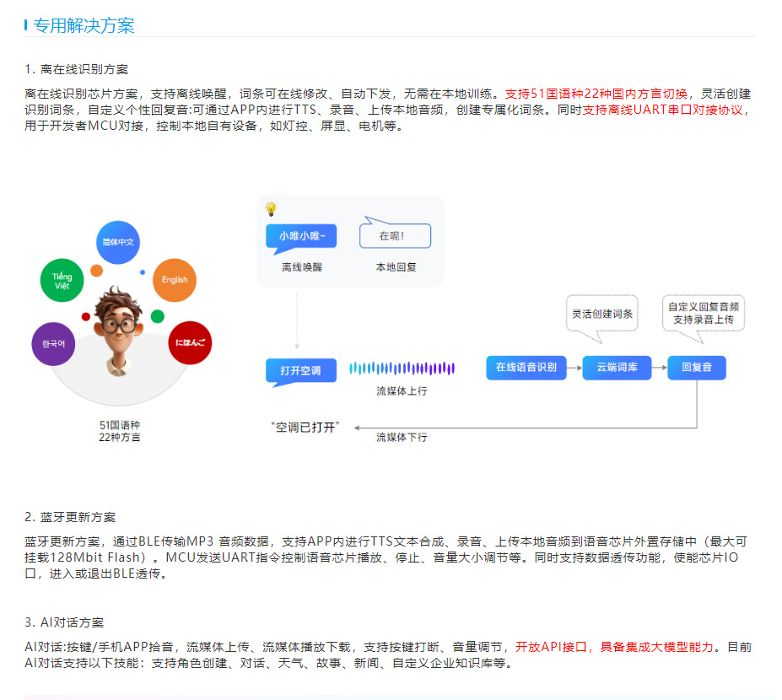The width and height of the screenshot is (782, 700).
Task: Click the red 支持51国语种22种国内方言切换 text
Action: click(x=596, y=94)
